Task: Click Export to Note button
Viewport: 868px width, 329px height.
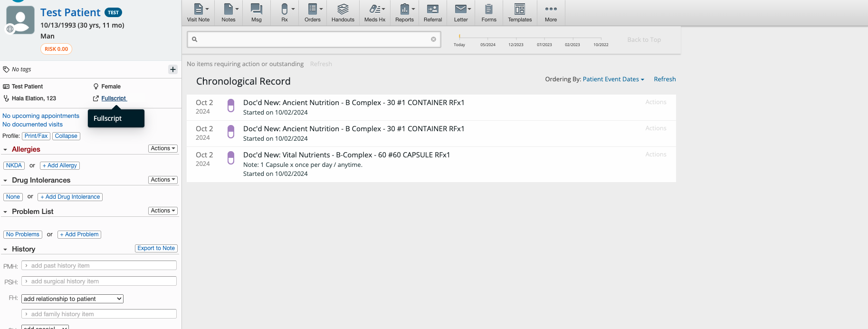Action: point(156,248)
